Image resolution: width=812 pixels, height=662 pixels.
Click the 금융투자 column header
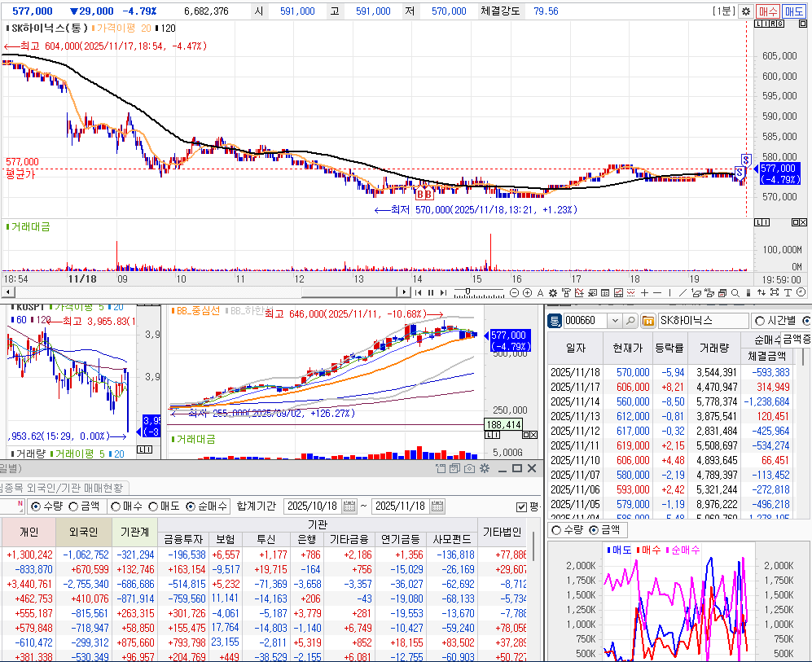coord(183,539)
